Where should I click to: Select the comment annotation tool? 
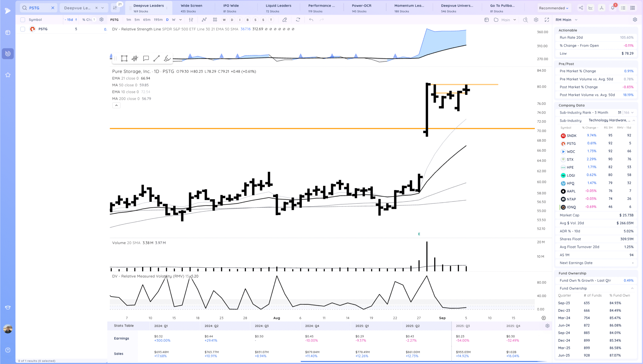click(146, 59)
